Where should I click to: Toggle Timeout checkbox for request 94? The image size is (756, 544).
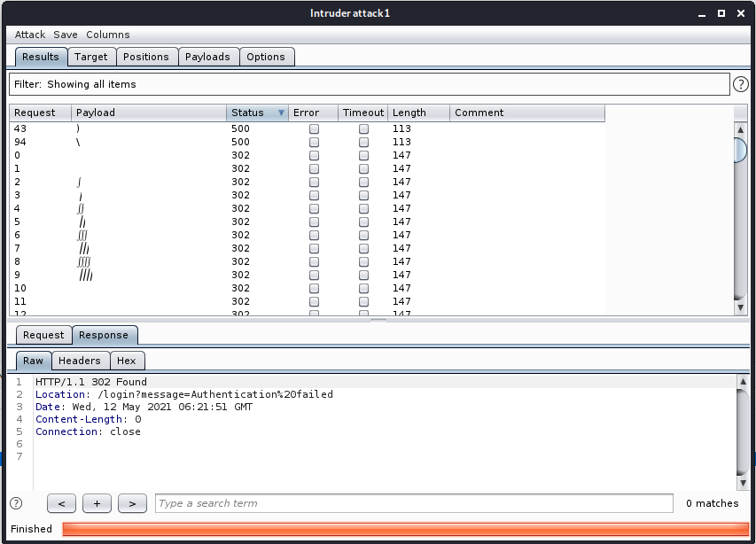click(363, 142)
